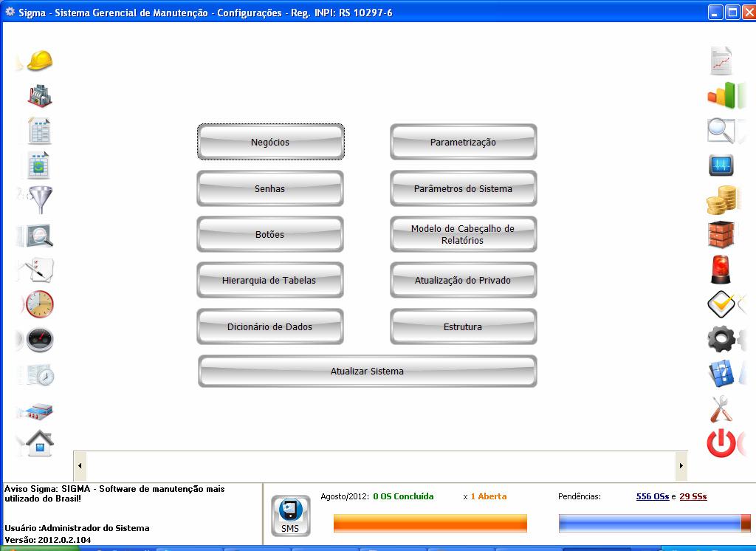The width and height of the screenshot is (756, 551).
Task: Click the 'Pendências:' label
Action: (x=580, y=496)
